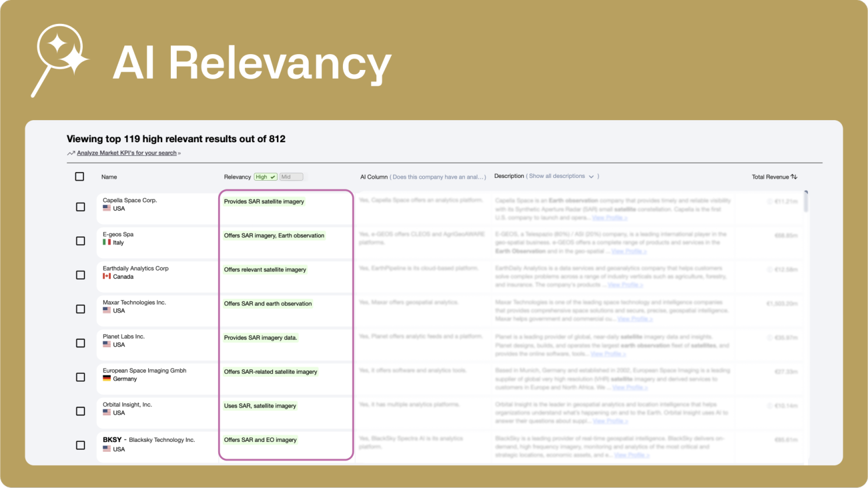Click the Italy flag under E-geos Spa
Viewport: 868px width, 488px height.
point(107,242)
